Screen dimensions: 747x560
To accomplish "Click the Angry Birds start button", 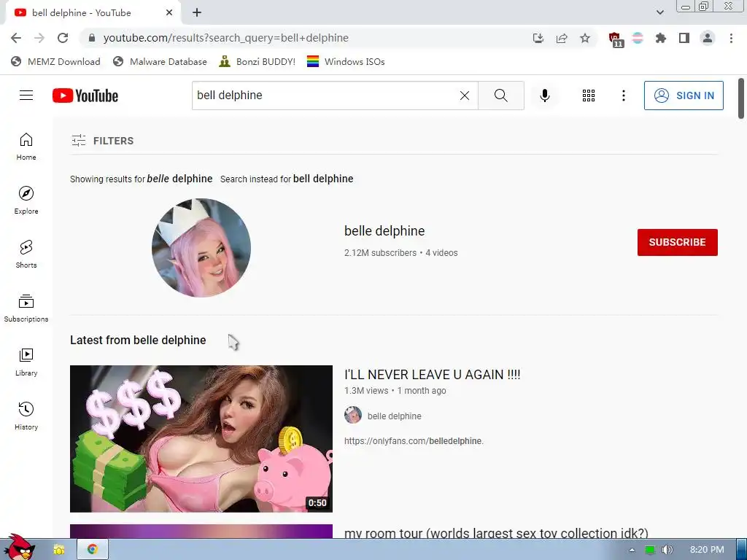I will pyautogui.click(x=19, y=547).
